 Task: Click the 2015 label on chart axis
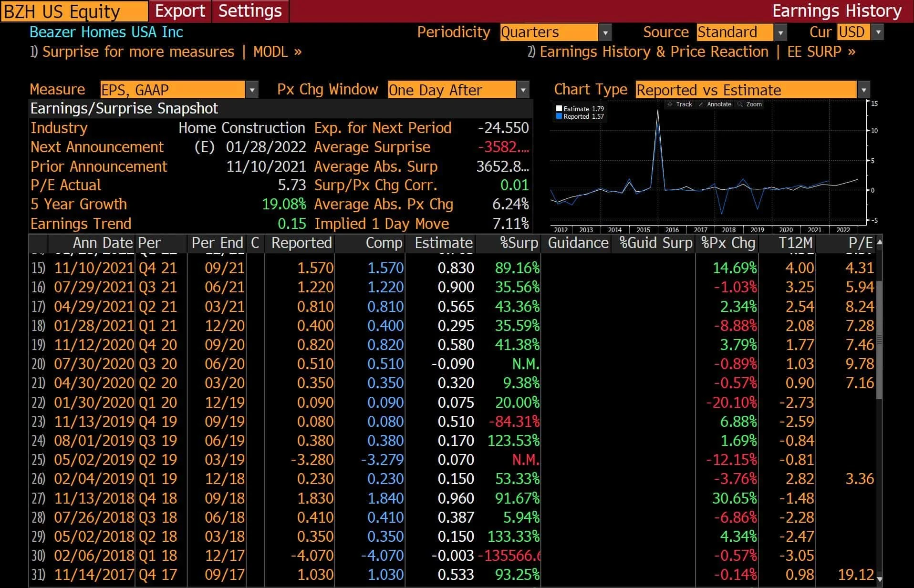(x=643, y=230)
